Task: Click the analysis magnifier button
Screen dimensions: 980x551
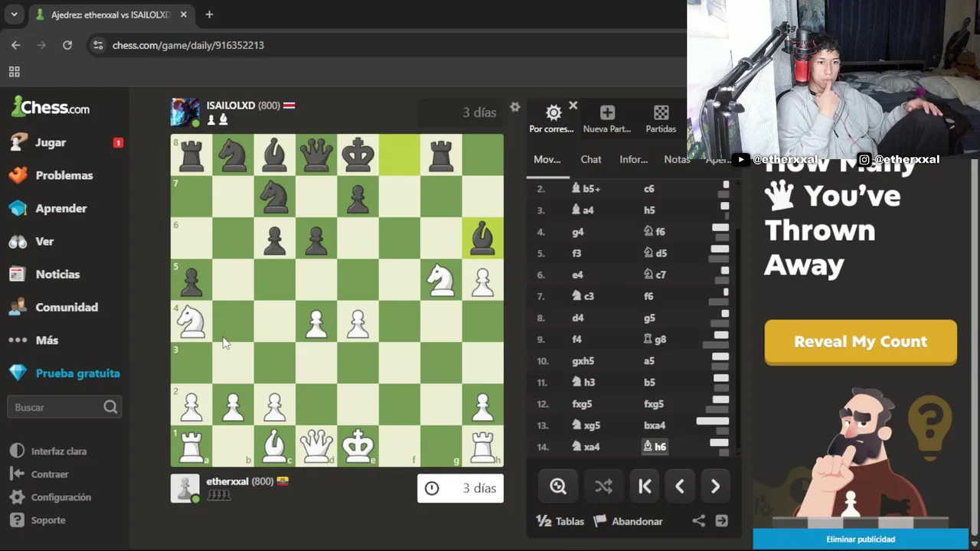Action: click(x=558, y=487)
